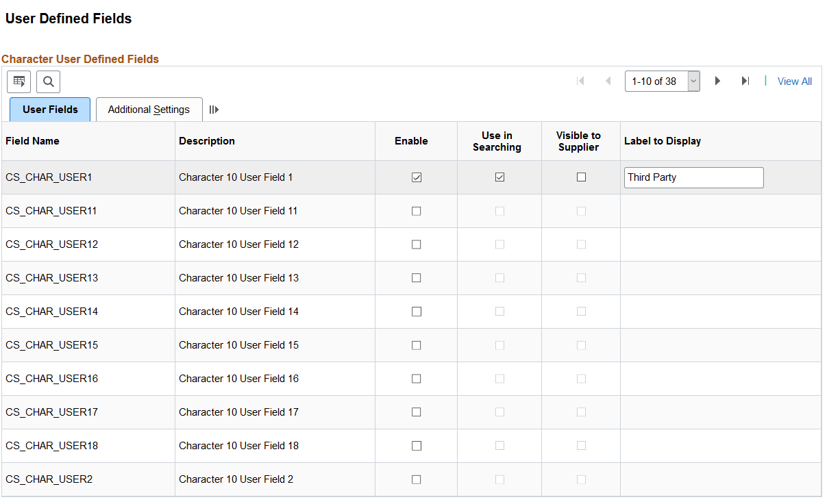This screenshot has height=504, width=840.
Task: Click the View All link
Action: click(794, 81)
